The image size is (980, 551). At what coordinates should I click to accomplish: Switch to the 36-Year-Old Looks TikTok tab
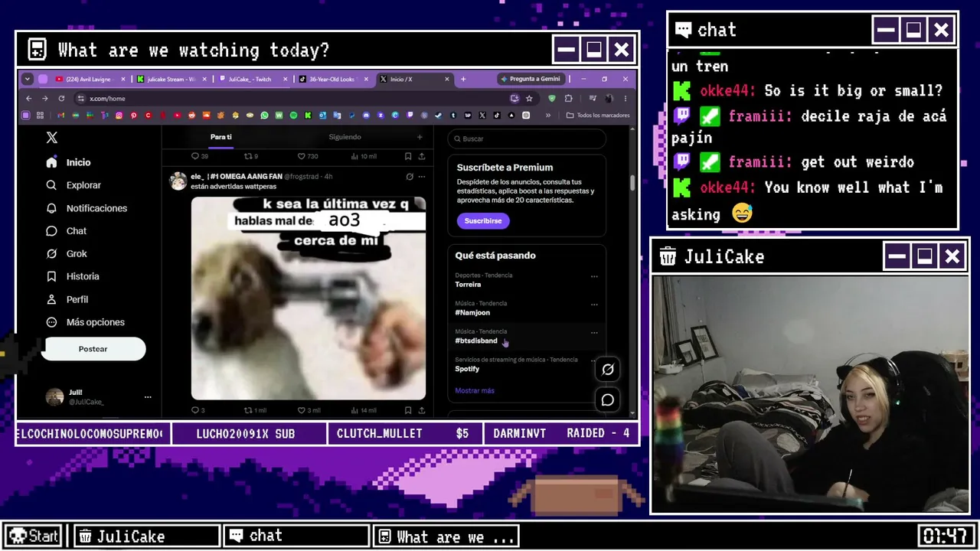point(333,79)
